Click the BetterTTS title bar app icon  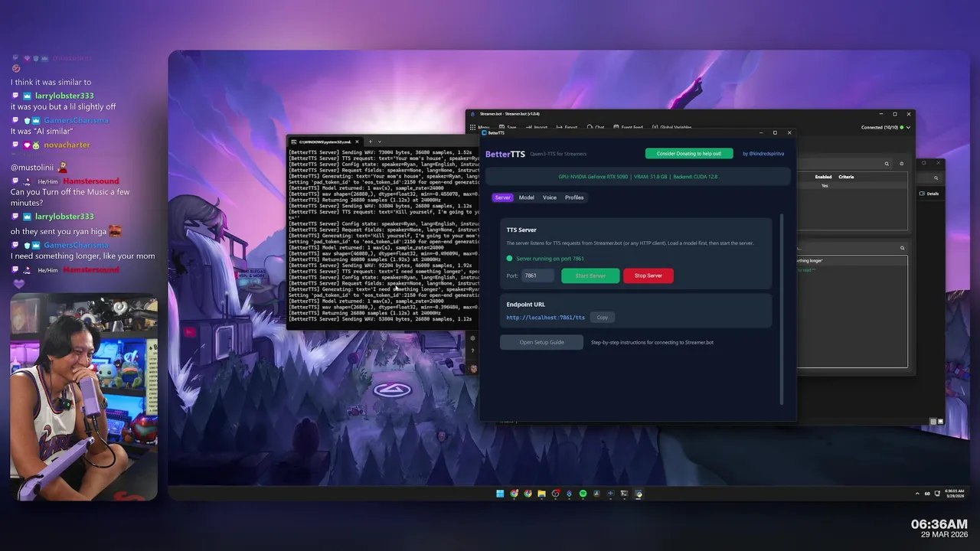pos(485,132)
